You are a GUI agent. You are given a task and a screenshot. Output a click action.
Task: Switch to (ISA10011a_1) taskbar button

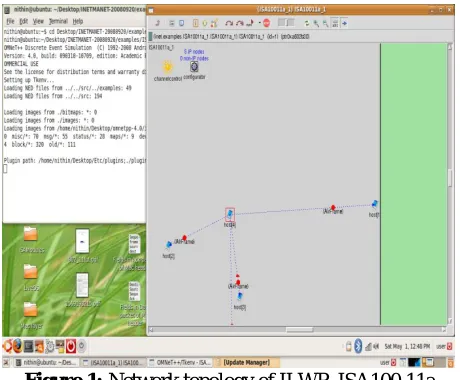pos(113,362)
